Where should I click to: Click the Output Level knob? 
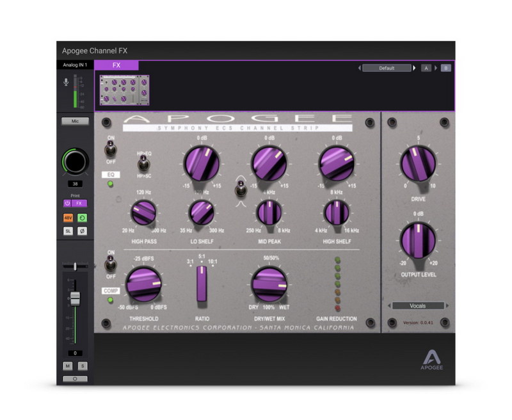click(419, 240)
